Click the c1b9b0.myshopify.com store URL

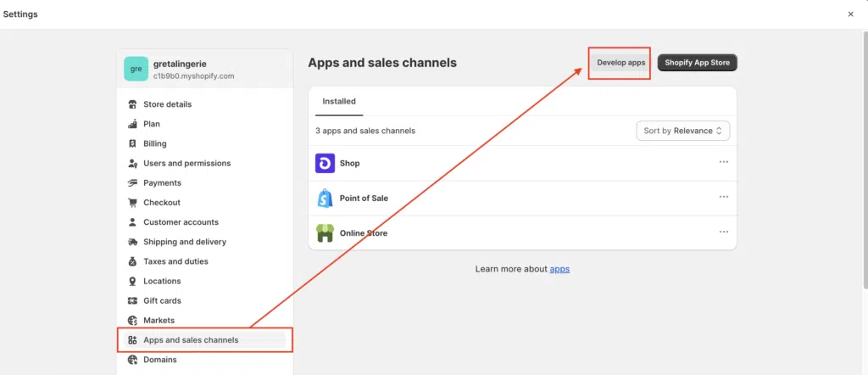click(x=194, y=76)
